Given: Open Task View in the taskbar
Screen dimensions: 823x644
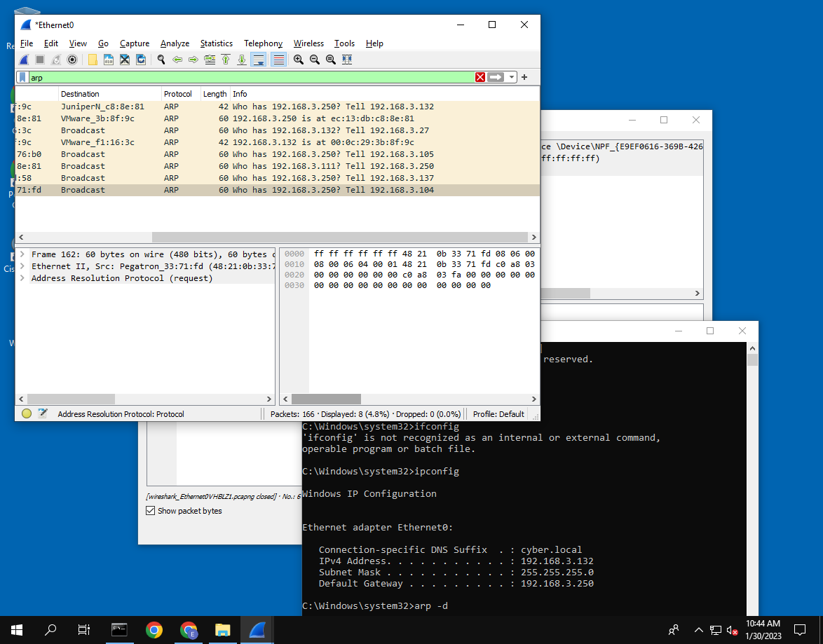Looking at the screenshot, I should (84, 630).
